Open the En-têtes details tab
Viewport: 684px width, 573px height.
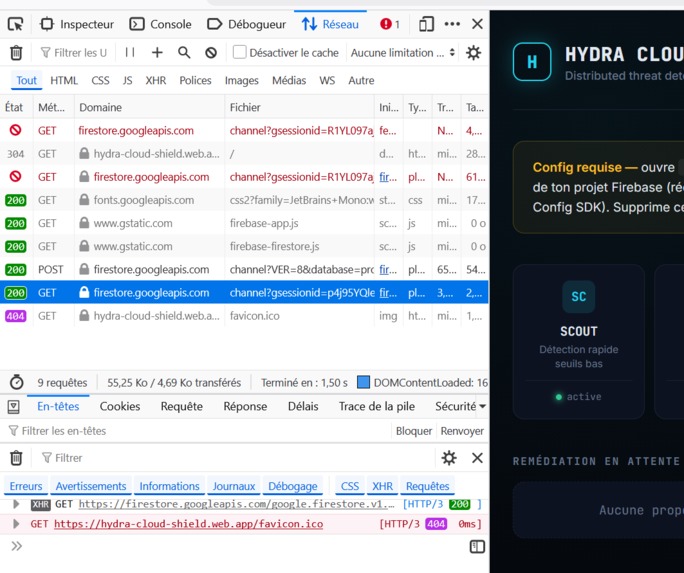tap(58, 406)
